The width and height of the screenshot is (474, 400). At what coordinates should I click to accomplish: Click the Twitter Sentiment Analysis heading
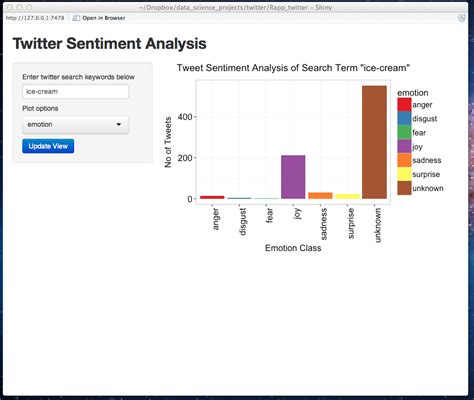click(x=109, y=44)
